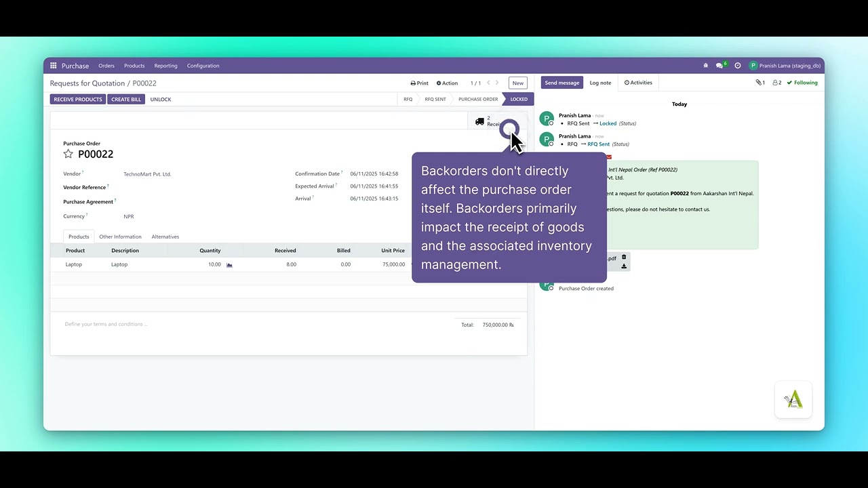This screenshot has width=868, height=488.
Task: Open the conversations chat bubble icon
Action: tap(720, 66)
